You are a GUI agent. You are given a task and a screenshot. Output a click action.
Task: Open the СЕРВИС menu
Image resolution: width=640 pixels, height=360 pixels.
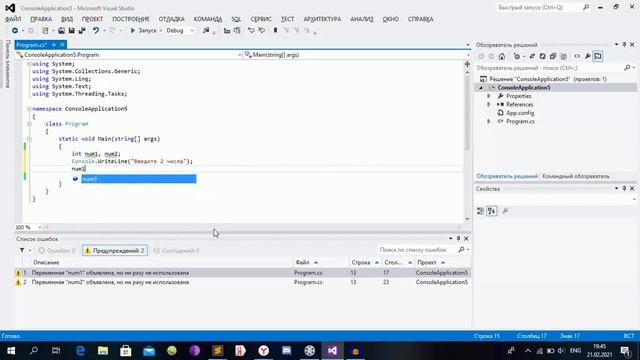pos(261,19)
